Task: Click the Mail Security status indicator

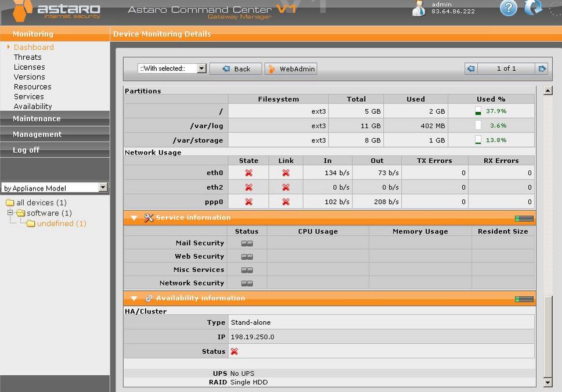Action: [247, 243]
